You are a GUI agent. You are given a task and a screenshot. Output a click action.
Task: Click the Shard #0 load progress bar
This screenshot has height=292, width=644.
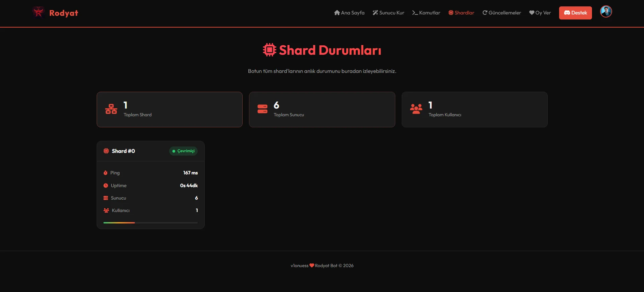point(150,222)
